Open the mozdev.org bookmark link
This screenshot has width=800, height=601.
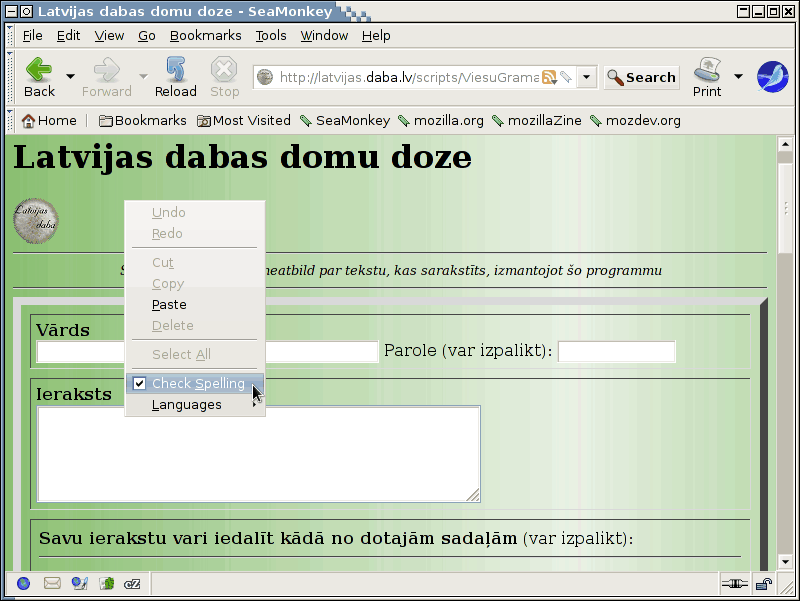[x=635, y=121]
